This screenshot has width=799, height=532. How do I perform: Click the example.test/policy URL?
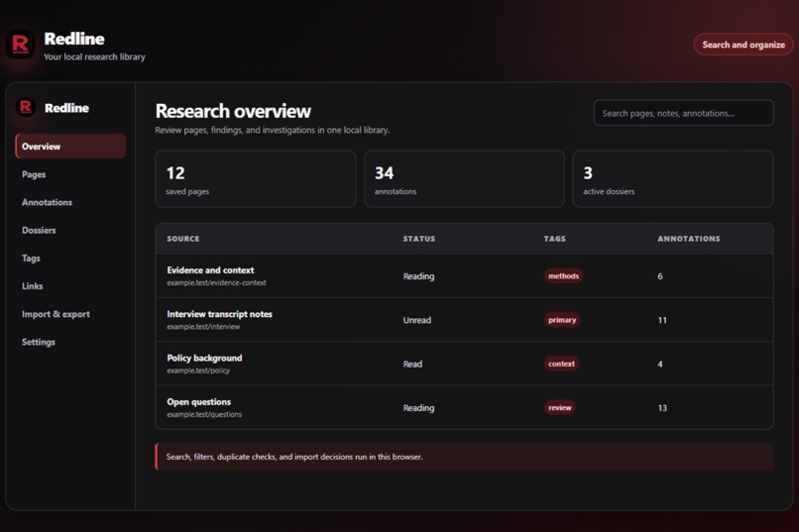point(198,371)
